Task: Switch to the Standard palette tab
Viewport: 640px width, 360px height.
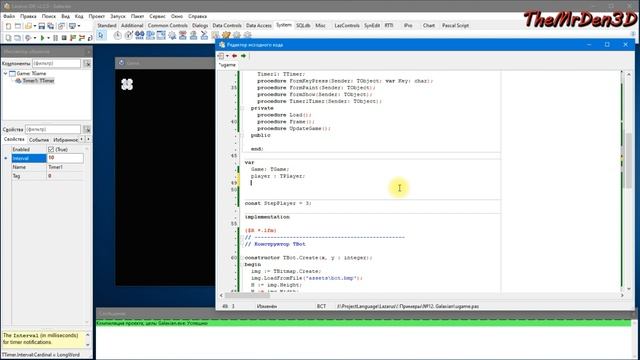Action: (107, 25)
